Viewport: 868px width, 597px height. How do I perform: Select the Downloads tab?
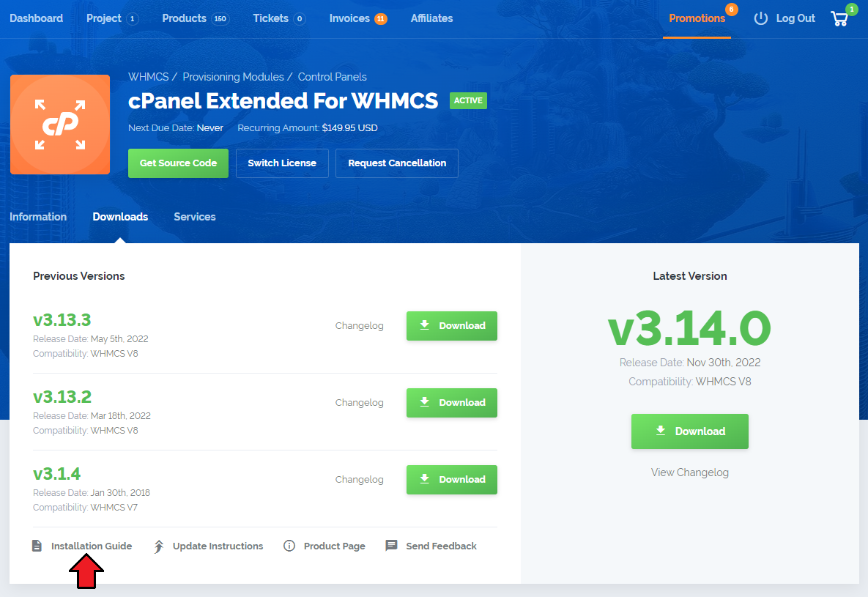tap(120, 217)
